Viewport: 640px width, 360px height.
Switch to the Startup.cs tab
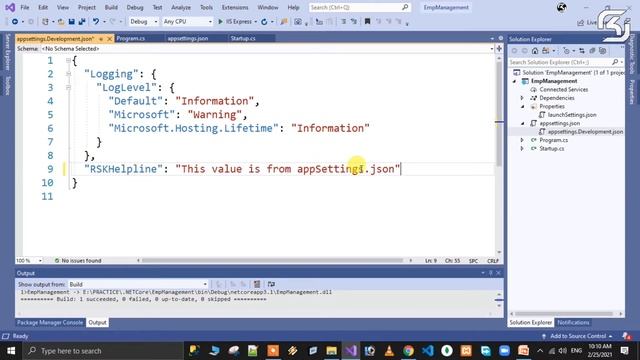pyautogui.click(x=243, y=38)
